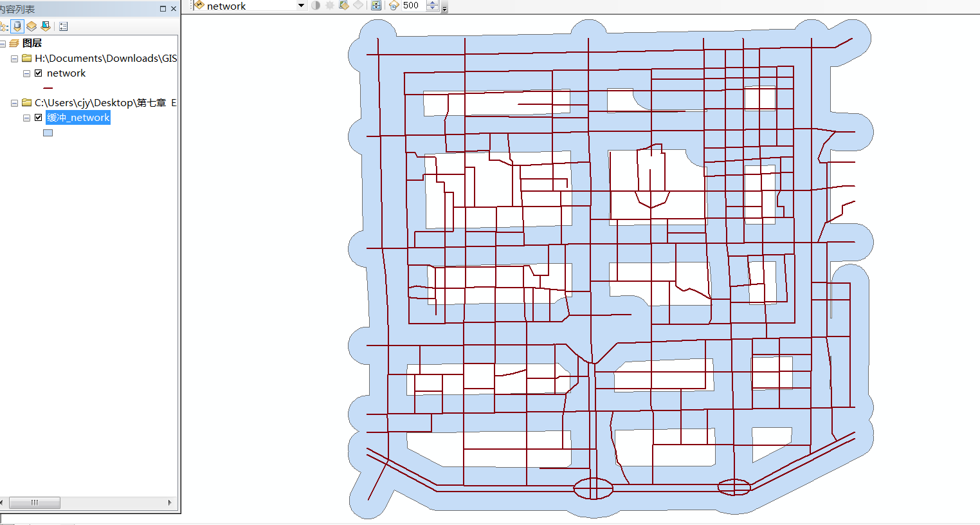Screen dimensions: 980x525
Task: Click the dark red network line symbol
Action: tap(48, 88)
